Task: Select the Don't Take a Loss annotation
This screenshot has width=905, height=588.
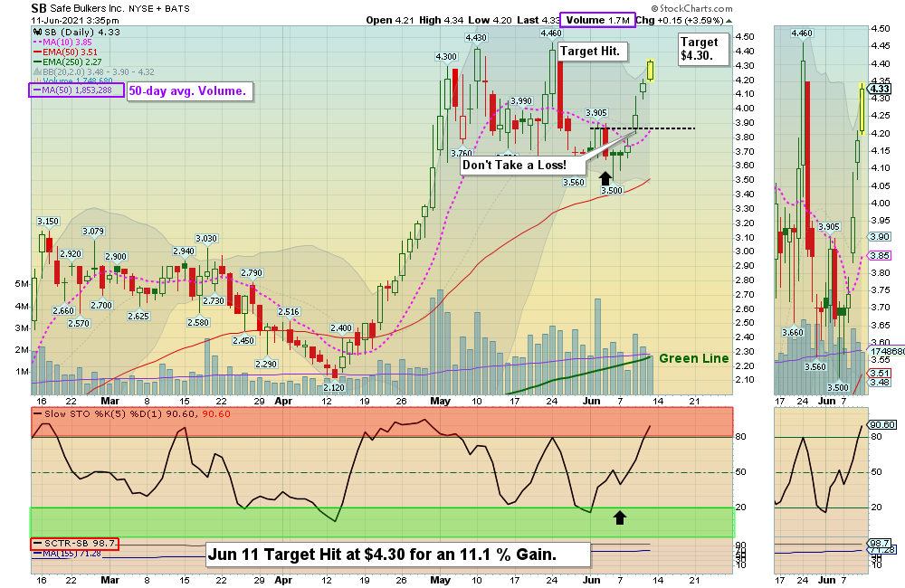Action: coord(520,165)
